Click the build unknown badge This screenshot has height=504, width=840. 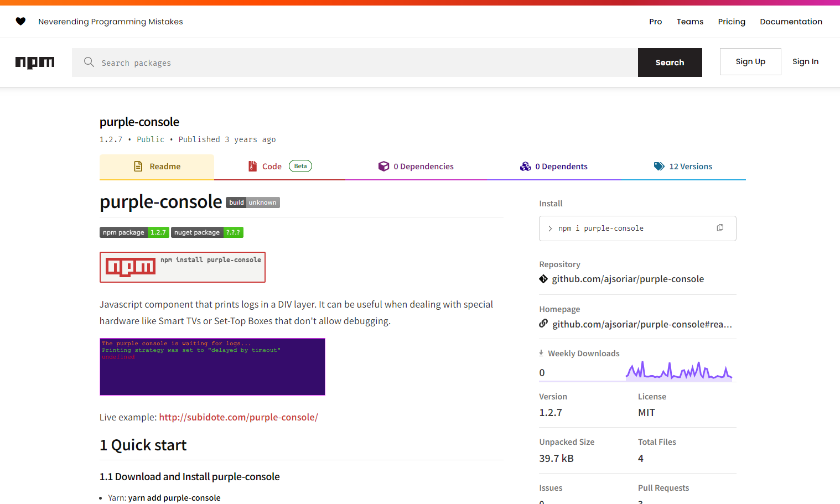252,202
